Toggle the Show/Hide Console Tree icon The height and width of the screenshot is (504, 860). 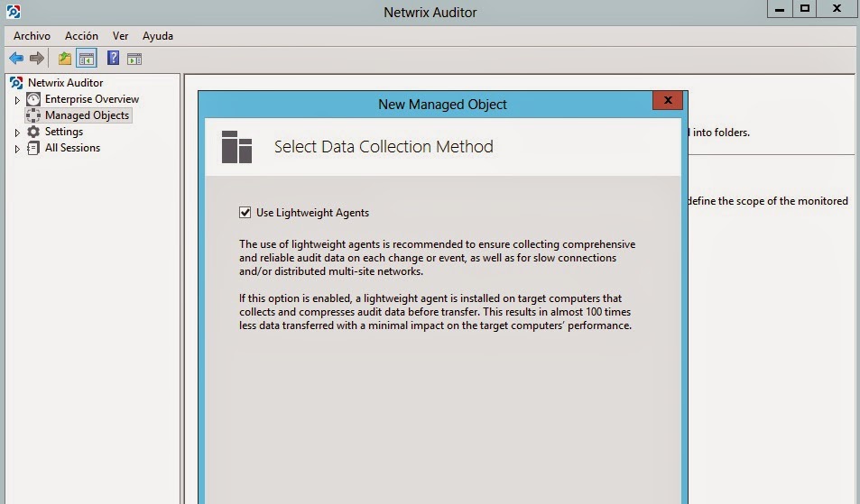point(87,59)
